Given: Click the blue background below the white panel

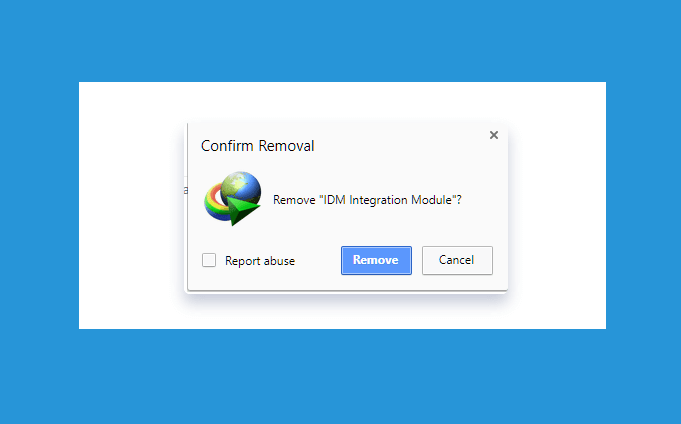Looking at the screenshot, I should [340, 376].
